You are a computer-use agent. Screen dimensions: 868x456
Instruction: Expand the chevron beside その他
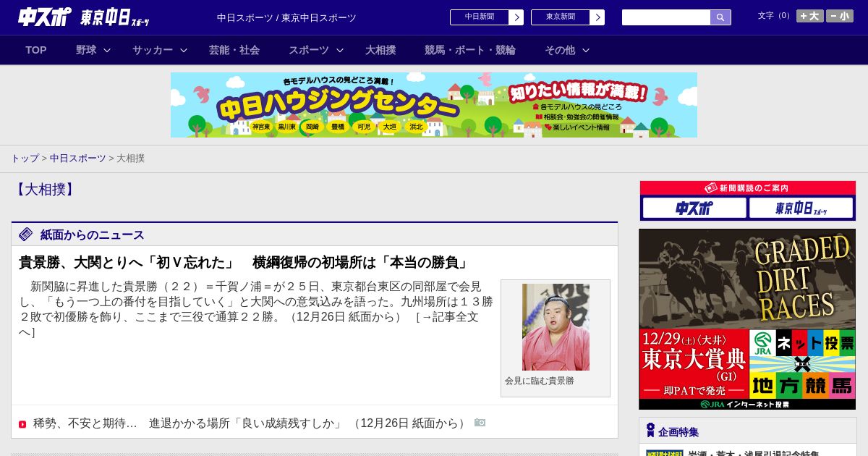[x=586, y=50]
